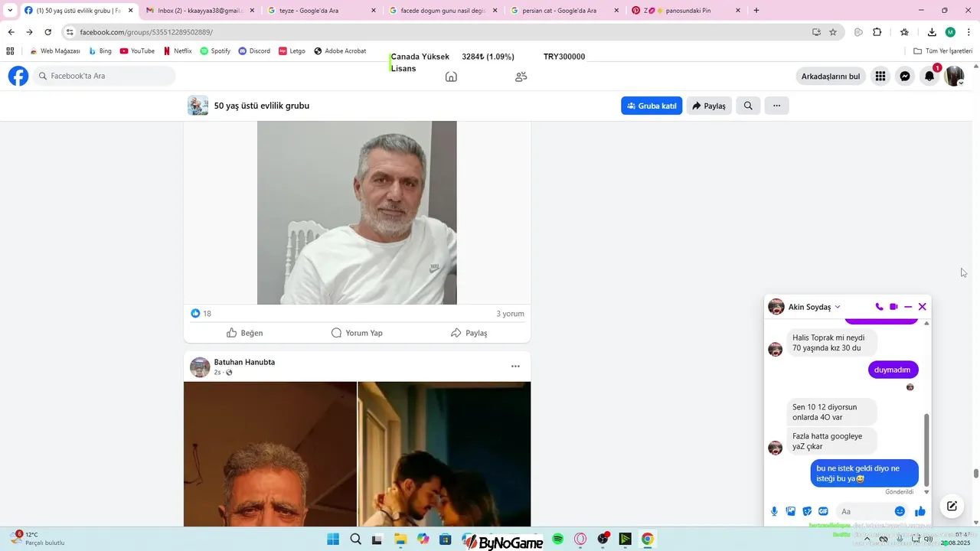Open the YouTube bookmark
Viewport: 980px width, 551px height.
pos(137,51)
